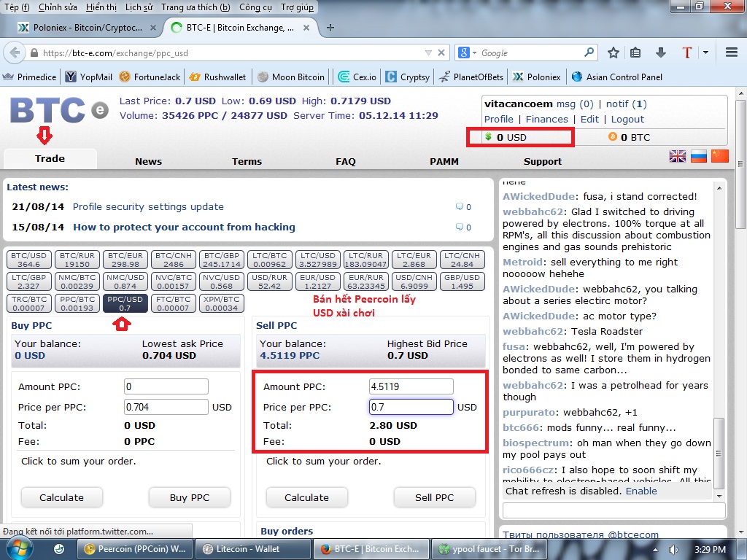Screen dimensions: 747x560
Task: Click Calculate in the Sell PPC panel
Action: coord(306,497)
